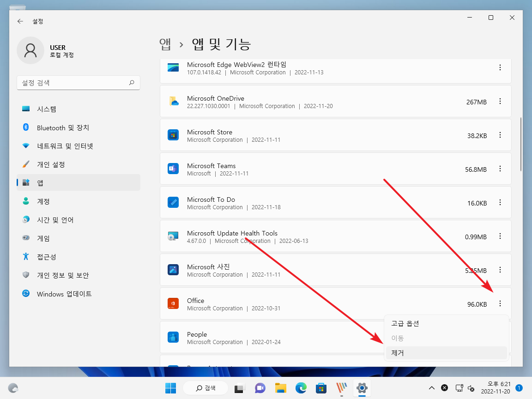
Task: Click the app list vertical scrollbar
Action: [x=520, y=145]
